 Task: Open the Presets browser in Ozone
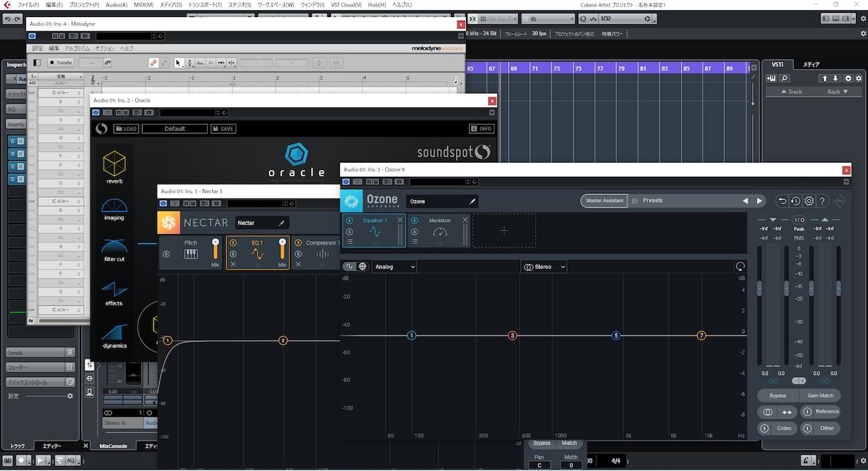point(652,201)
